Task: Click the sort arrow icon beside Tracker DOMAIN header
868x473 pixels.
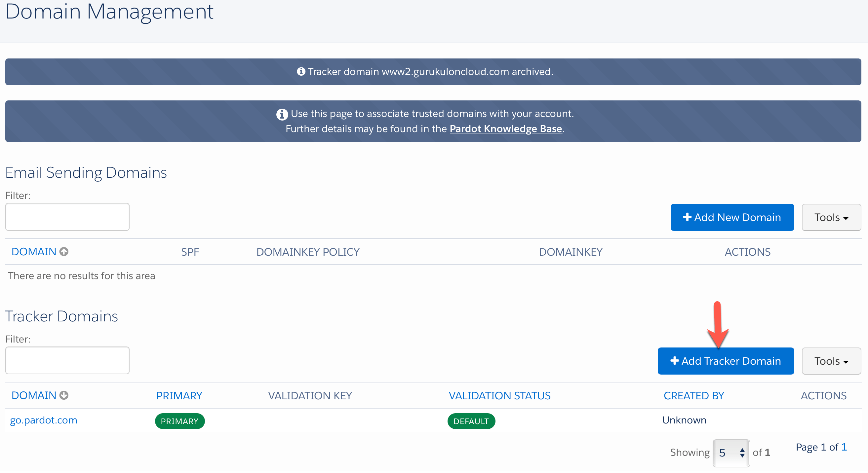Action: tap(64, 395)
